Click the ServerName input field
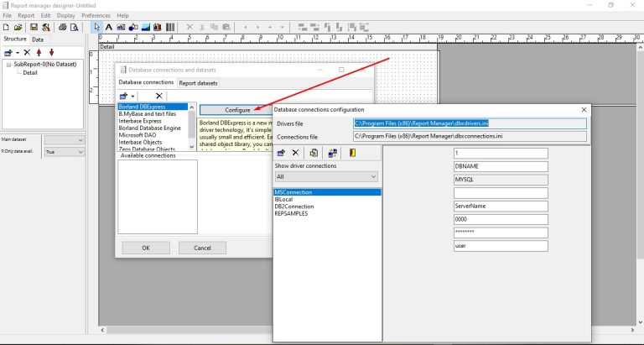The width and height of the screenshot is (644, 345). click(x=500, y=206)
